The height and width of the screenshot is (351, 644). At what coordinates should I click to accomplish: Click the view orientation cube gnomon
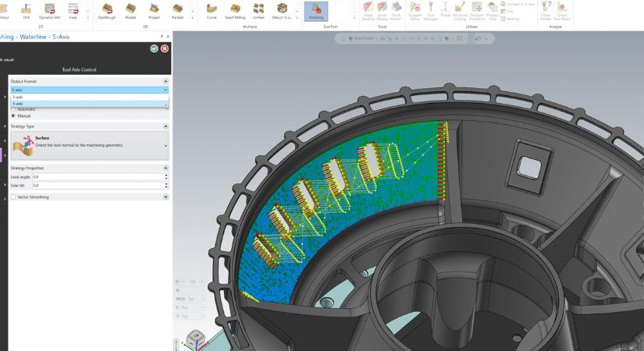[x=195, y=339]
